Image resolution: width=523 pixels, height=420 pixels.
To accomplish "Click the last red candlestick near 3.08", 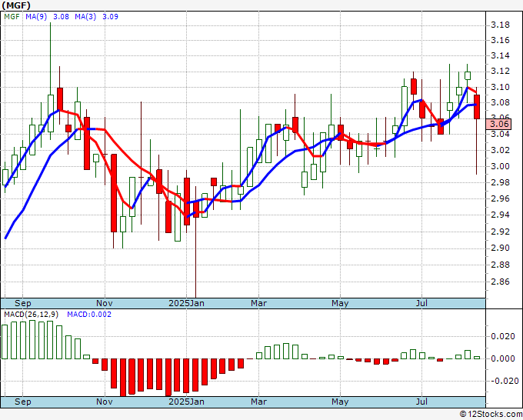I will point(477,107).
